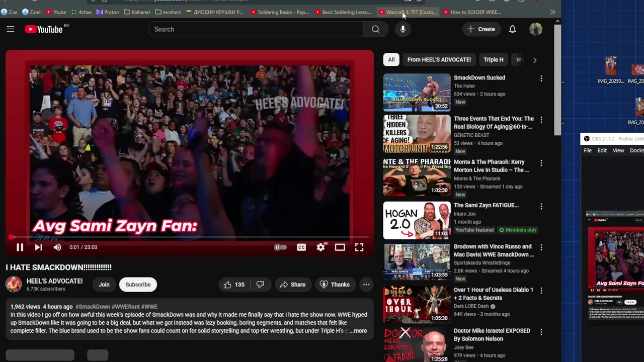Select the From HEEL'S ADVOCATE! chip
The image size is (644, 362).
click(x=439, y=59)
